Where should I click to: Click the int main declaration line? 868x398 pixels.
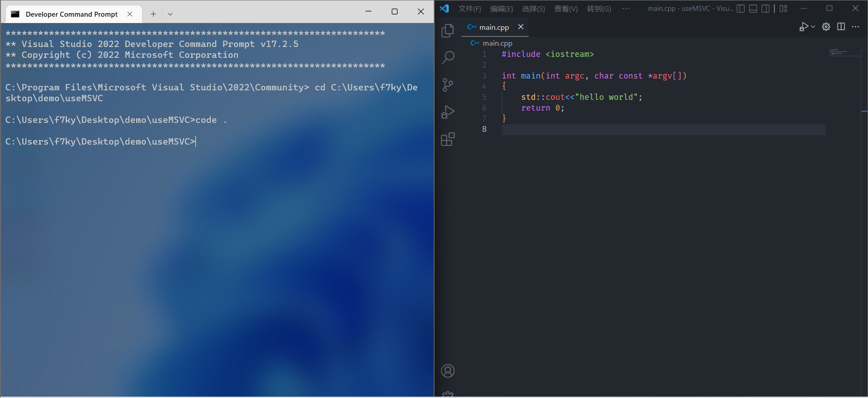click(594, 76)
